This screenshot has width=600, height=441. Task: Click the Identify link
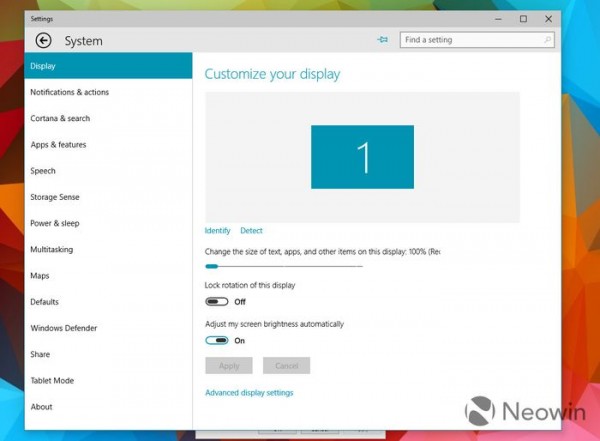pyautogui.click(x=217, y=231)
